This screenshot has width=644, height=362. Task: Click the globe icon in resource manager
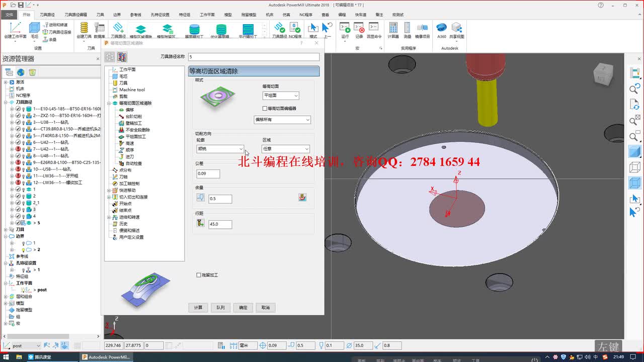(21, 72)
